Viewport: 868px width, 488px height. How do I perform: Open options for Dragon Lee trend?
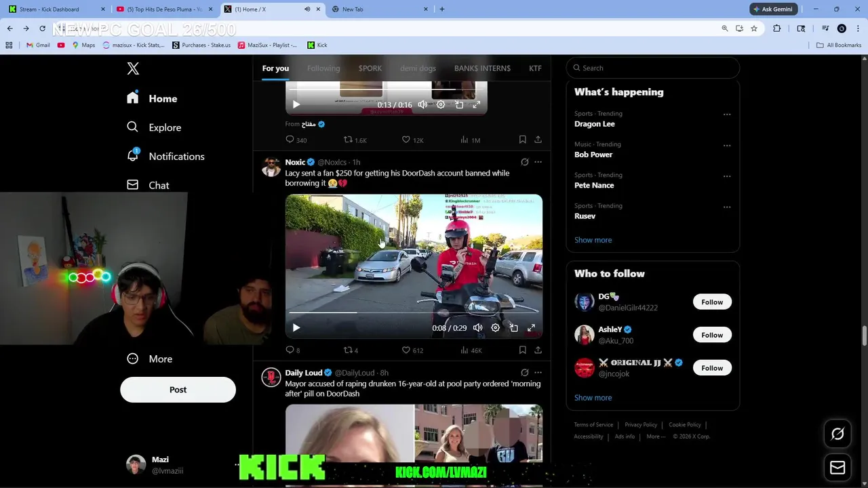click(727, 115)
